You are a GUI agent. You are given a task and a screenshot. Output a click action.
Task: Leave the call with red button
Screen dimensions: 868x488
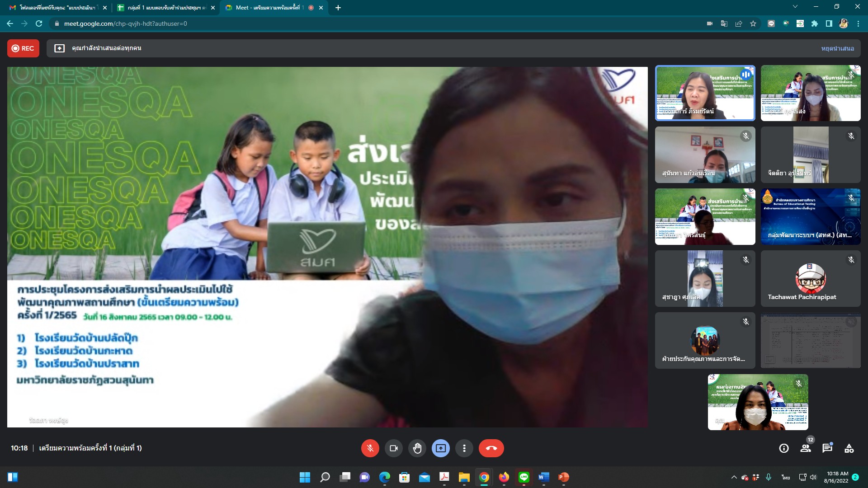[x=491, y=448]
